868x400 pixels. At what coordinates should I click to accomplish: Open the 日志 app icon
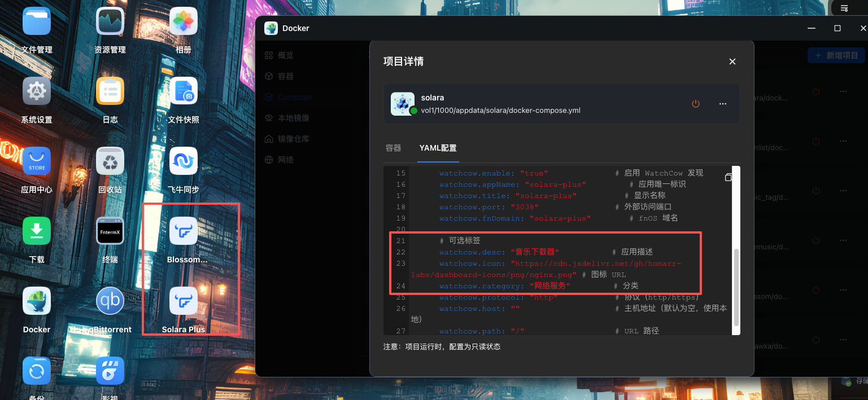pos(110,91)
